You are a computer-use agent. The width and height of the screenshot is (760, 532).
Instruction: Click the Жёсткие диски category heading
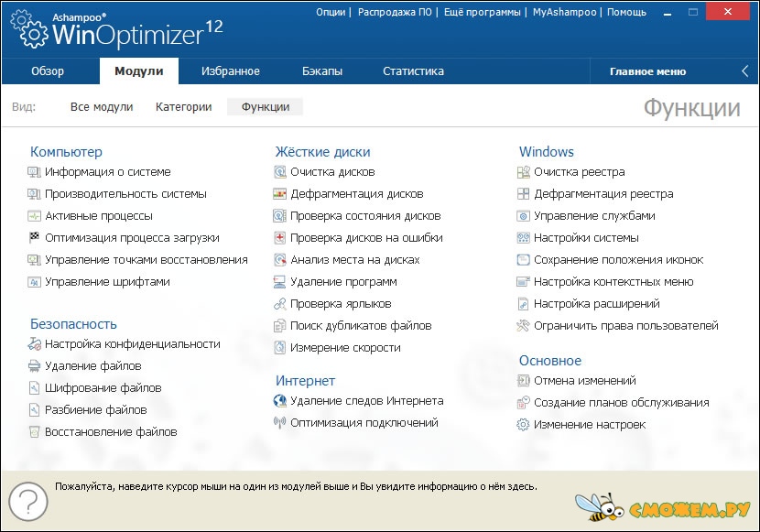[323, 152]
